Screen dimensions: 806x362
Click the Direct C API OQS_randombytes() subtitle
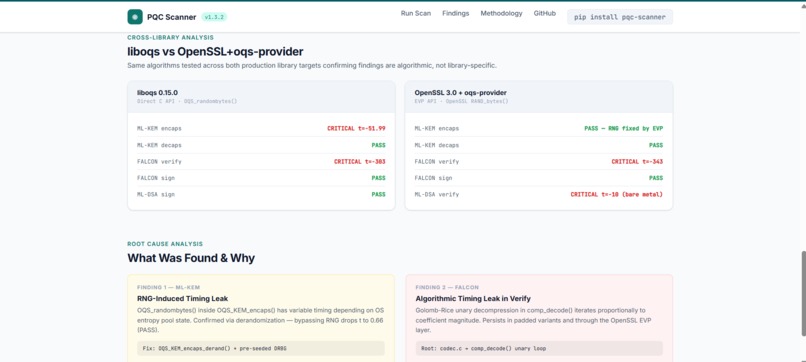[187, 101]
